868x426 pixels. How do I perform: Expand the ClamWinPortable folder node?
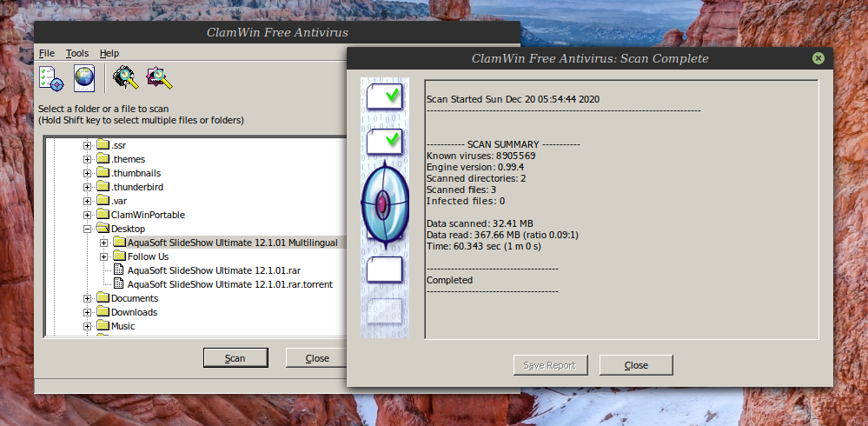click(88, 215)
